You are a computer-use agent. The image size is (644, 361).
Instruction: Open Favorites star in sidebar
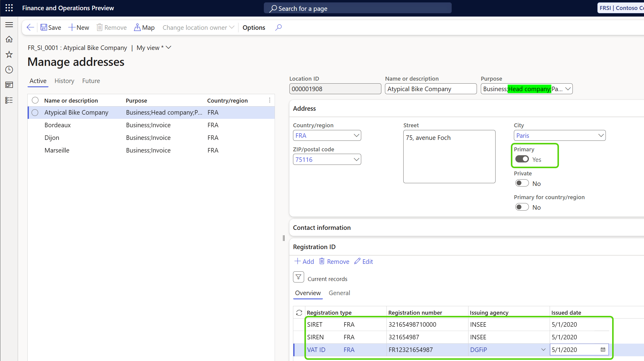pyautogui.click(x=9, y=54)
